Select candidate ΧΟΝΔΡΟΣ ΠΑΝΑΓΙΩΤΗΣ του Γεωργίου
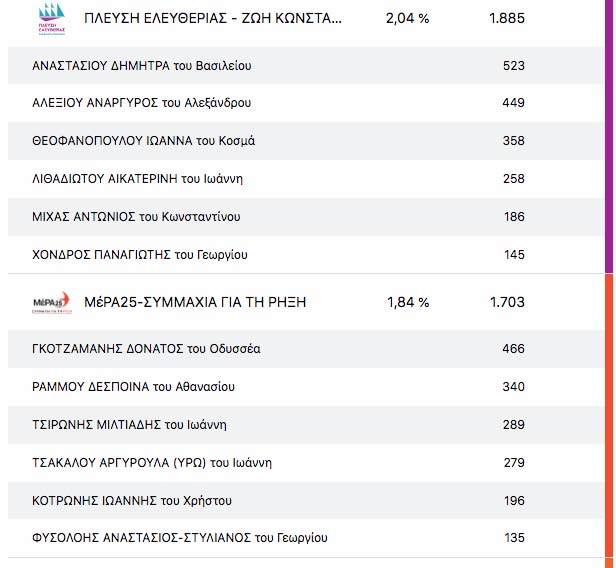 coord(138,255)
